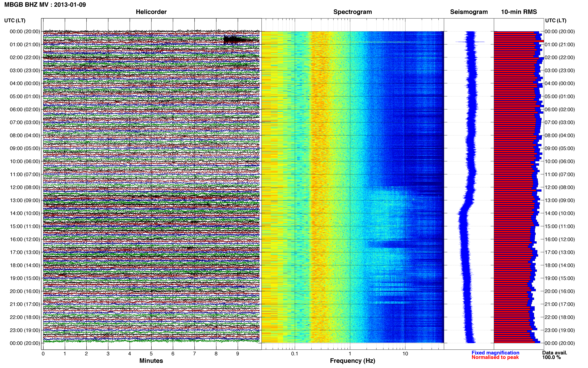This screenshot has height=368, width=588.
Task: Click the right 16:00 (12:00) time label
Action: (x=560, y=239)
